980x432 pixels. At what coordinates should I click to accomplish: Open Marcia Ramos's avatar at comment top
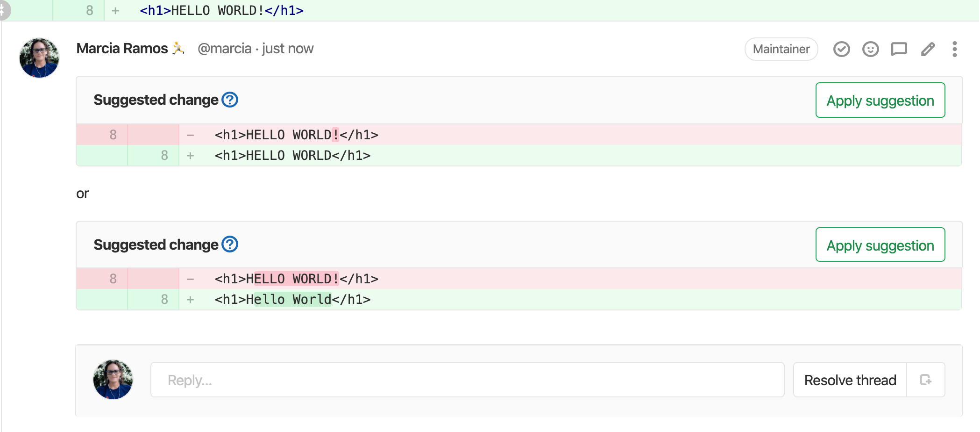click(x=39, y=58)
